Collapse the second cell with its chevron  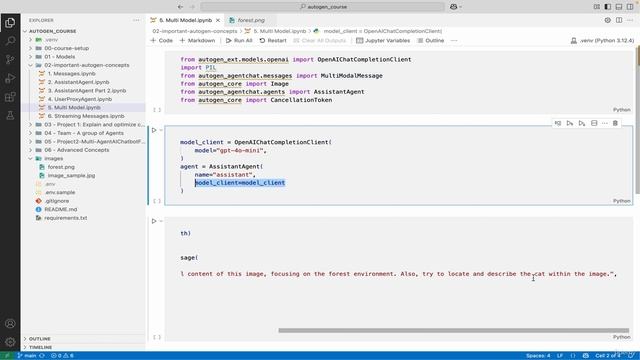point(161,130)
